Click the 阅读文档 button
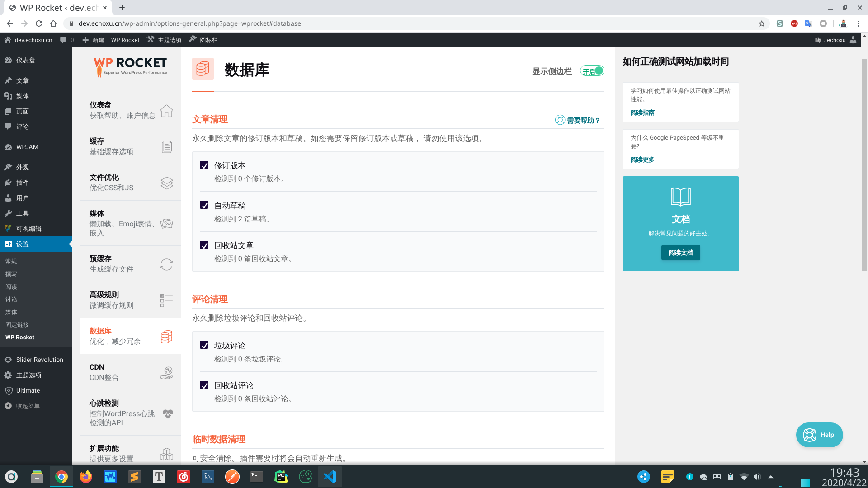This screenshot has width=868, height=488. tap(680, 253)
